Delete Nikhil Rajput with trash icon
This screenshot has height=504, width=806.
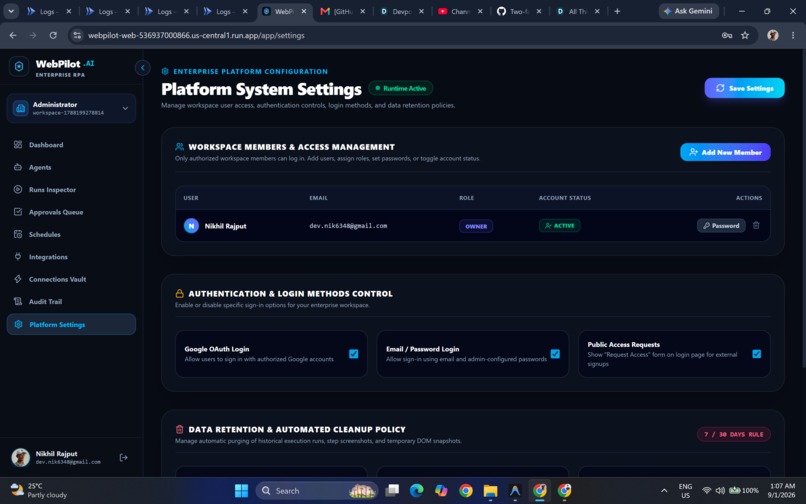tap(756, 225)
